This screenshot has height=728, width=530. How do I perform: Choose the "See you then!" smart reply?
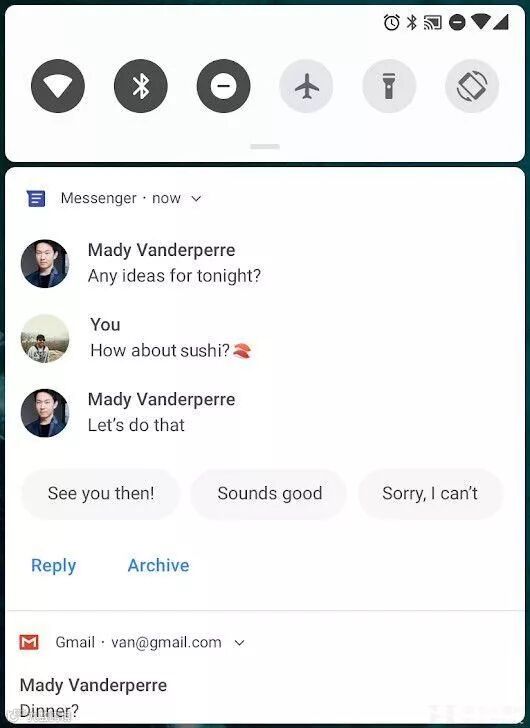[x=101, y=494]
